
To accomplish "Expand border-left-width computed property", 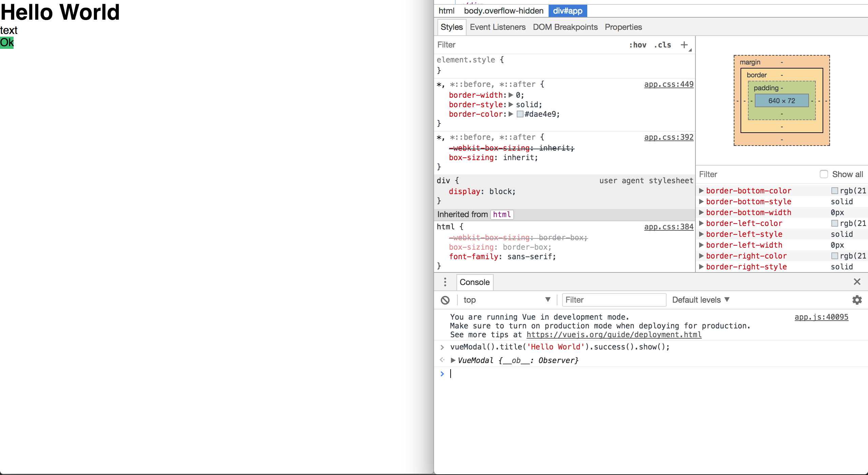I will point(702,245).
